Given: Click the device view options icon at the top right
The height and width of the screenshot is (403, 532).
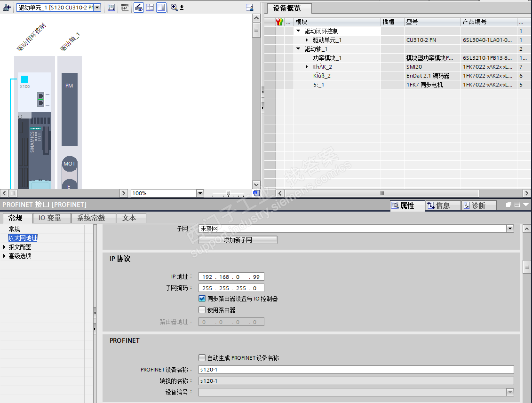Looking at the screenshot, I should point(249,8).
